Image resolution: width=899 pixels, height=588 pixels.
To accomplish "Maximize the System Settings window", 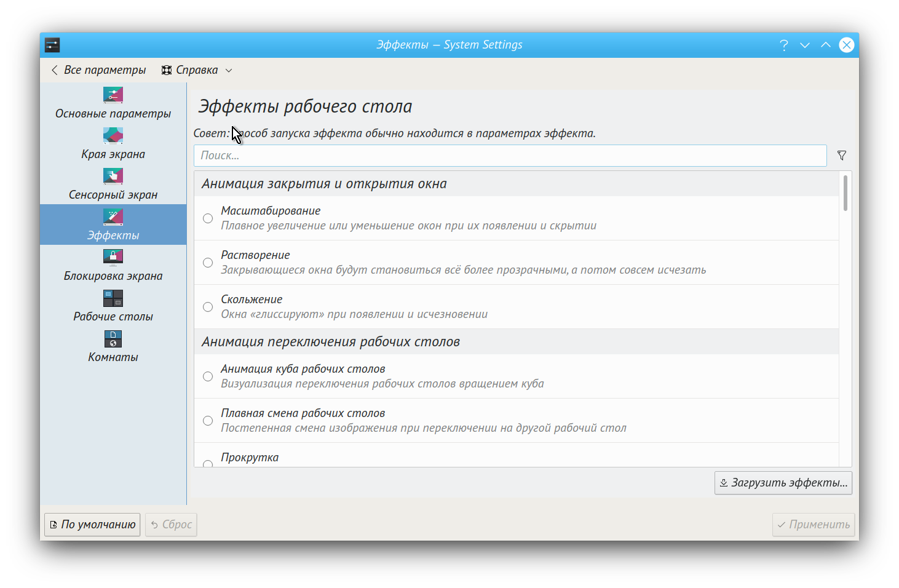I will pos(826,45).
